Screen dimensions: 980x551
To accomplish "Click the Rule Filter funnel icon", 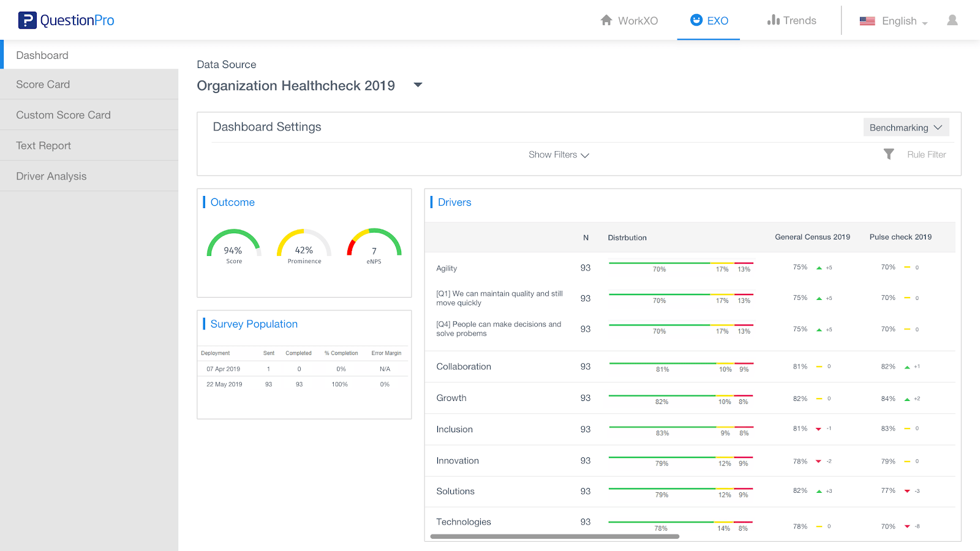I will 889,154.
